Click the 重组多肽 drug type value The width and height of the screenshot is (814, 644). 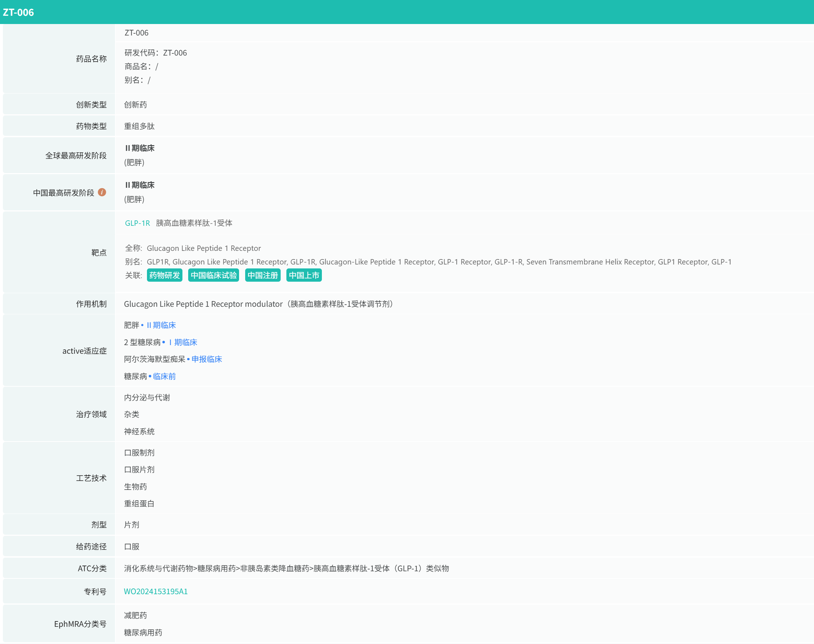139,126
